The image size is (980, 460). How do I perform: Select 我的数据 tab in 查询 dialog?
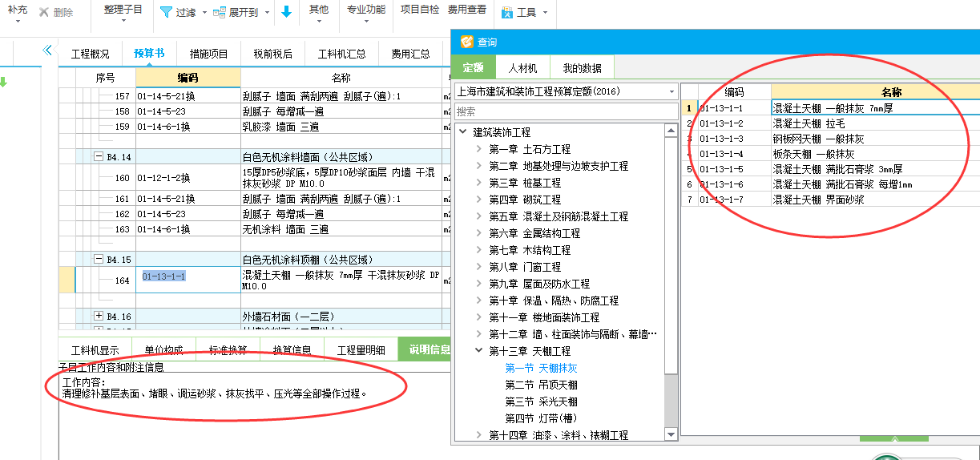pos(582,68)
